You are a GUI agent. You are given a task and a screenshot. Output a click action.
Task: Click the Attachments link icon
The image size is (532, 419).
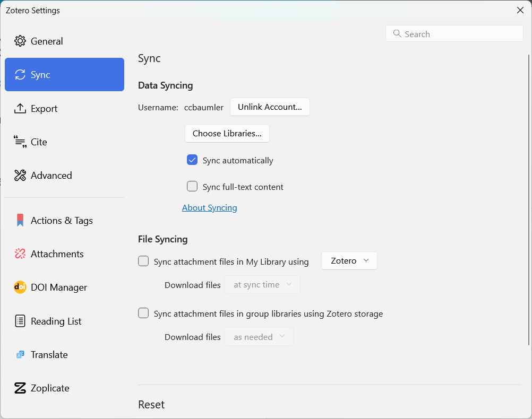pos(20,254)
